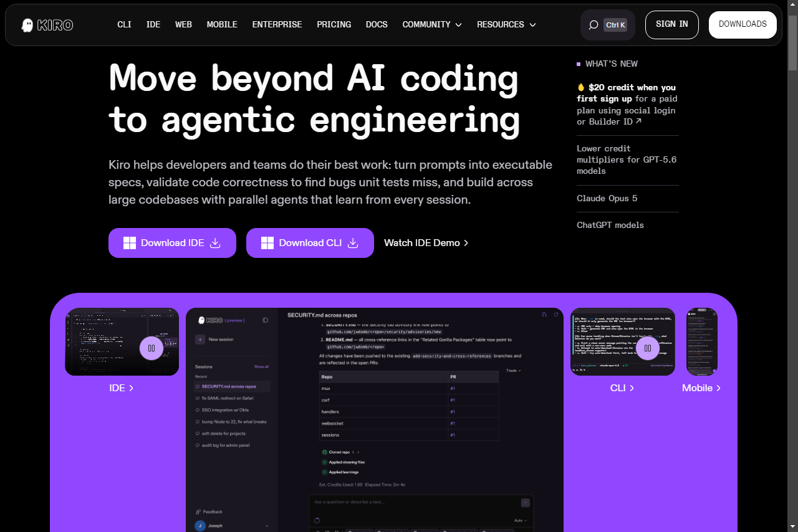Click the pull request icon in demo header
The height and width of the screenshot is (532, 798).
pyautogui.click(x=544, y=315)
